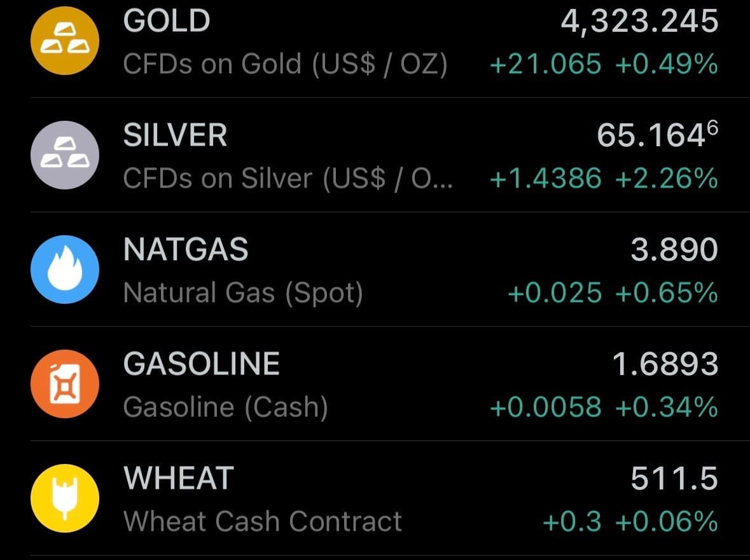Screen dimensions: 750x560
Task: Click the wheat price 511.5
Action: [x=674, y=479]
